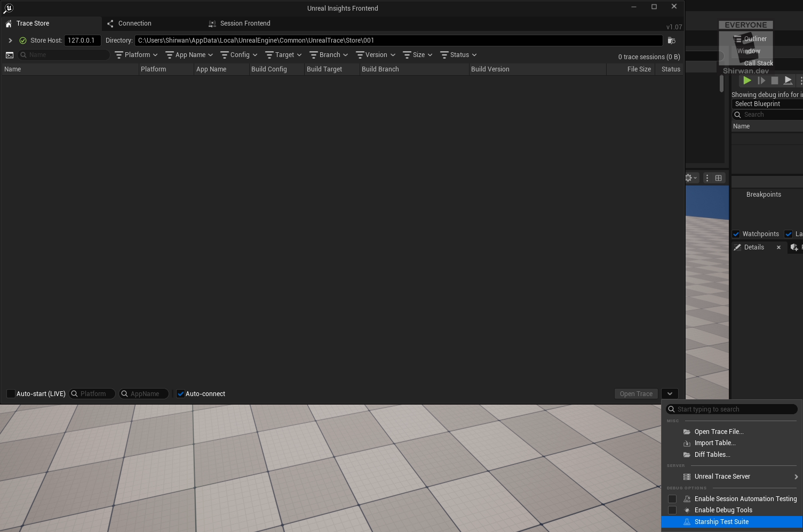Click the Session Frontend tab icon
This screenshot has width=803, height=532.
(x=212, y=23)
